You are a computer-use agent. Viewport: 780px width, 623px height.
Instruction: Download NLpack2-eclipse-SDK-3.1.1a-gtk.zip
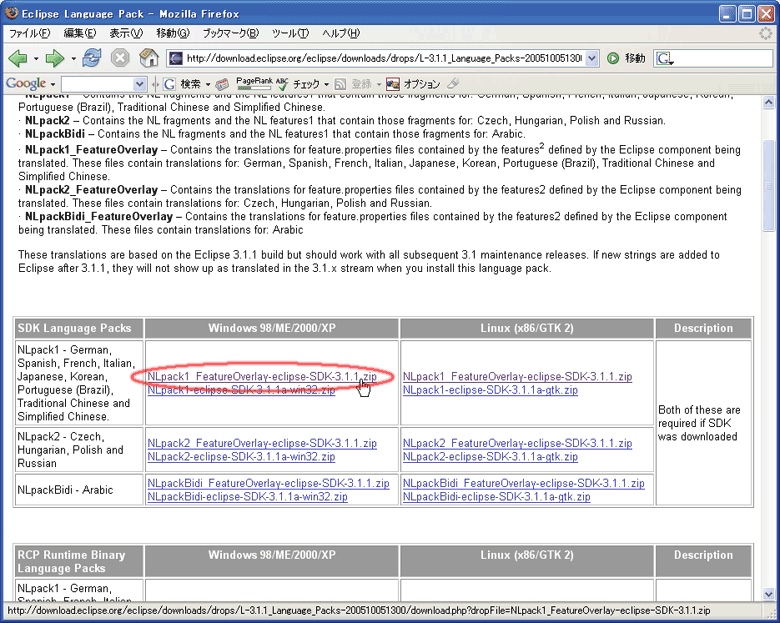point(490,457)
